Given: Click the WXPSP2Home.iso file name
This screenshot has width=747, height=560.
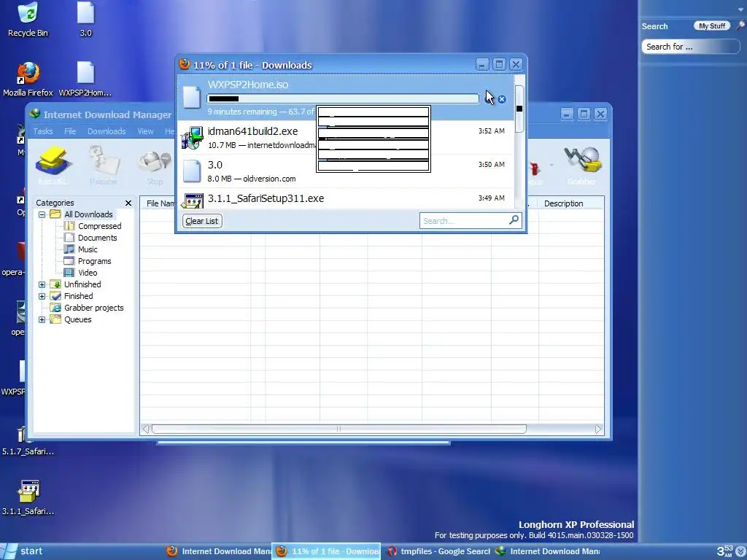Looking at the screenshot, I should [x=248, y=85].
